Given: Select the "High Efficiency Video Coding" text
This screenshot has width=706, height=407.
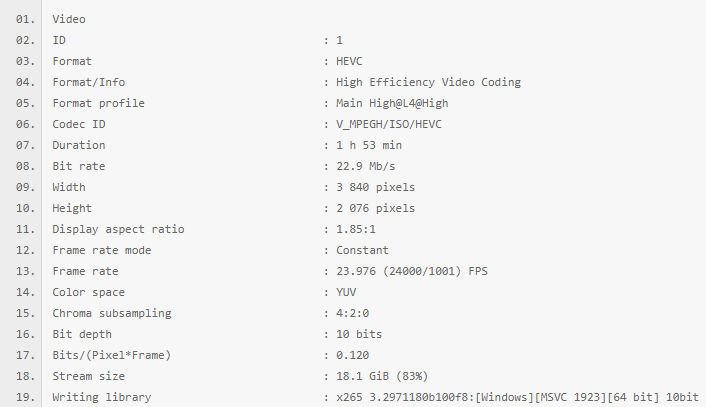Looking at the screenshot, I should 428,82.
